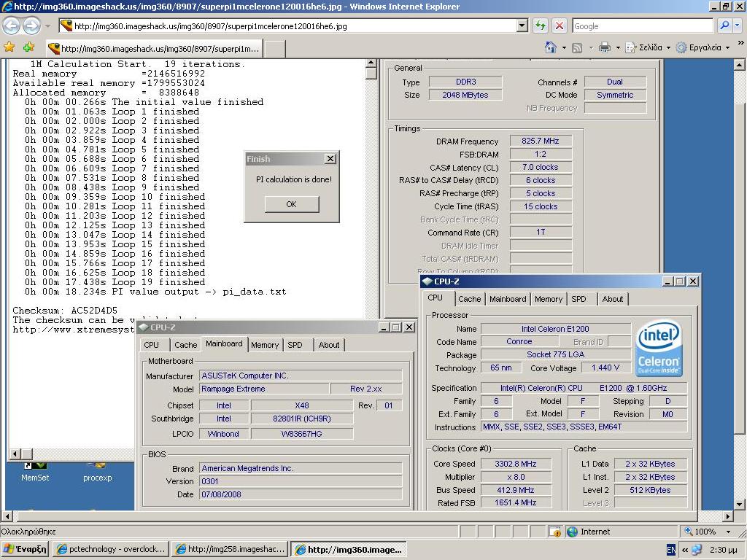This screenshot has height=560, width=747.
Task: Click the popup blocker status icon
Action: click(x=555, y=532)
